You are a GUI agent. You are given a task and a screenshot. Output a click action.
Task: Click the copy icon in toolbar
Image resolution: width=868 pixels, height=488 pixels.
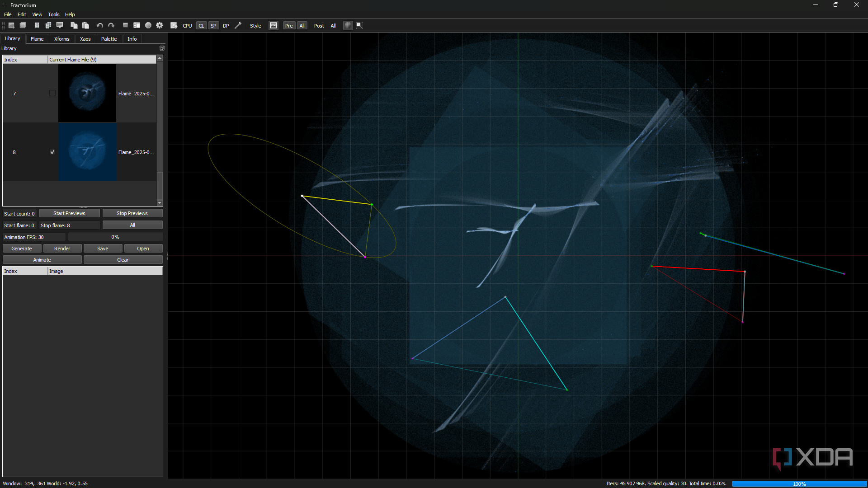click(74, 25)
